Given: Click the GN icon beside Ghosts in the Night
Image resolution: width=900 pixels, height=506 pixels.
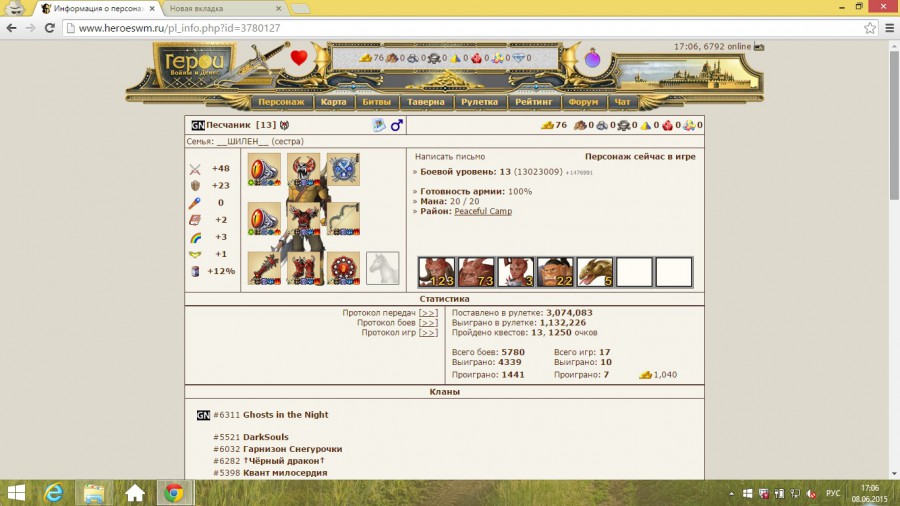Looking at the screenshot, I should pyautogui.click(x=203, y=415).
